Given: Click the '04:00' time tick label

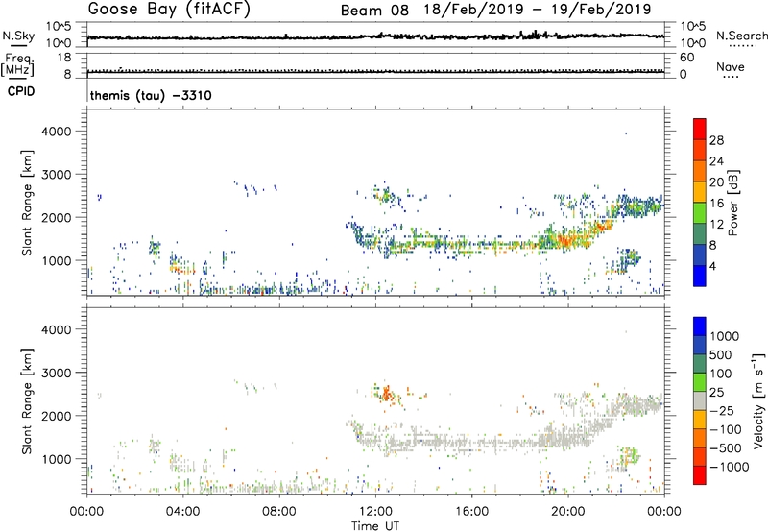Looking at the screenshot, I should coord(182,512).
